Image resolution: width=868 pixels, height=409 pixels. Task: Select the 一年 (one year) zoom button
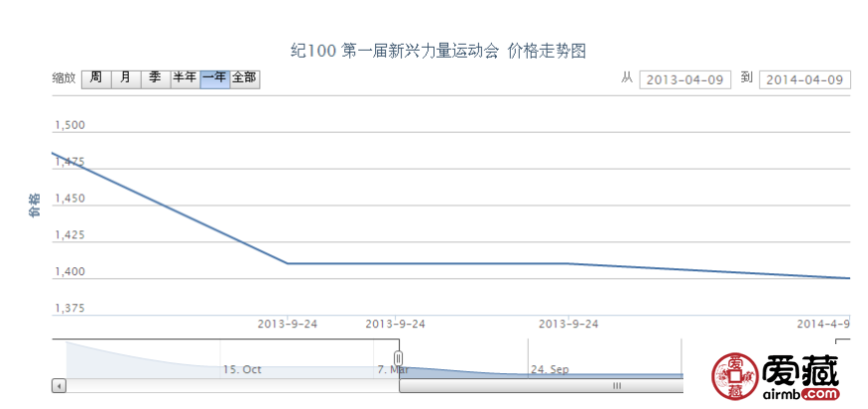215,79
